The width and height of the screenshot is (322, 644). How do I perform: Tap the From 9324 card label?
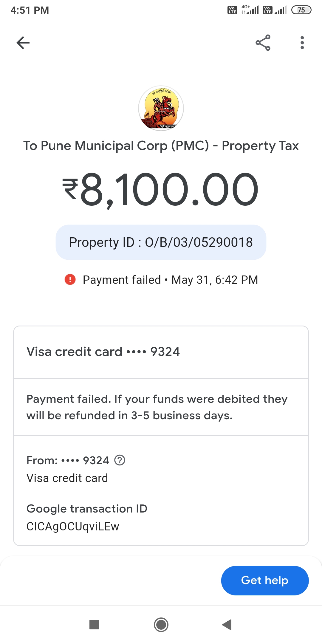coord(68,461)
